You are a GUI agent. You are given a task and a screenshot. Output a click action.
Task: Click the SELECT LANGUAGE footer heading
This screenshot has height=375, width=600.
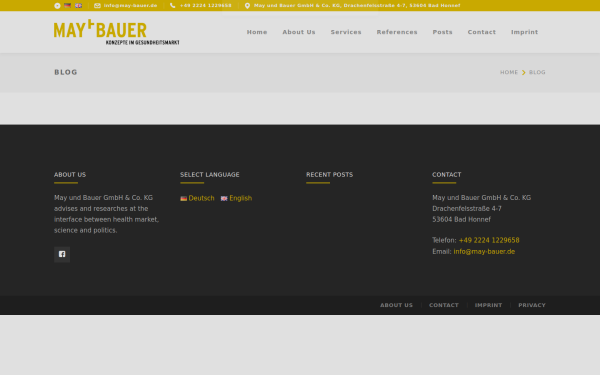210,174
